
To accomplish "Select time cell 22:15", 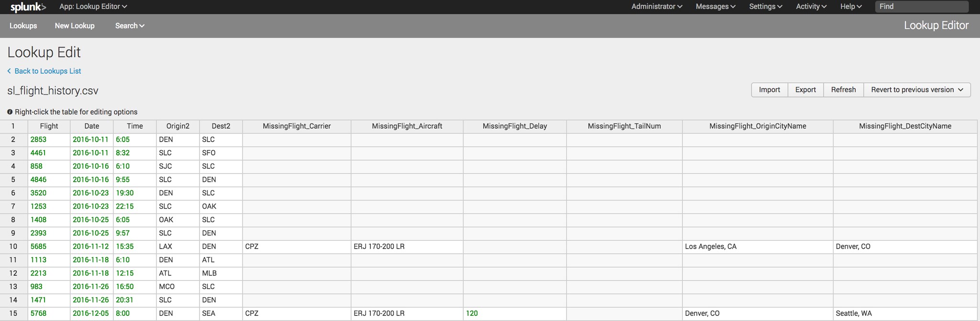I will point(135,207).
